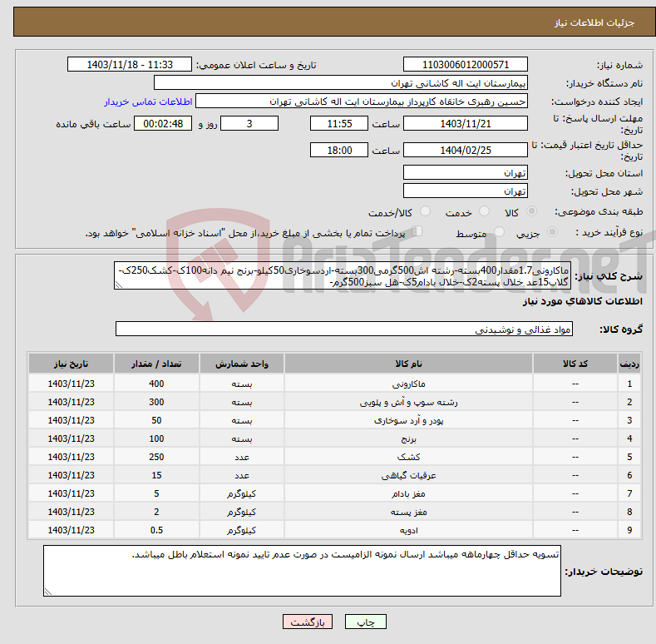Select the رشته سوپ و آش و پلویی cell
Screen dimensions: 656x644
coord(408,402)
